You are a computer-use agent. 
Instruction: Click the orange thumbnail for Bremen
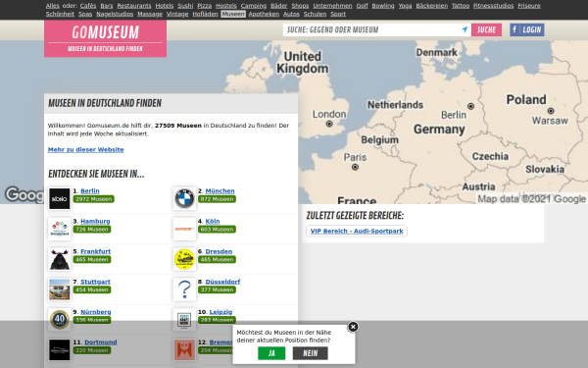(184, 349)
